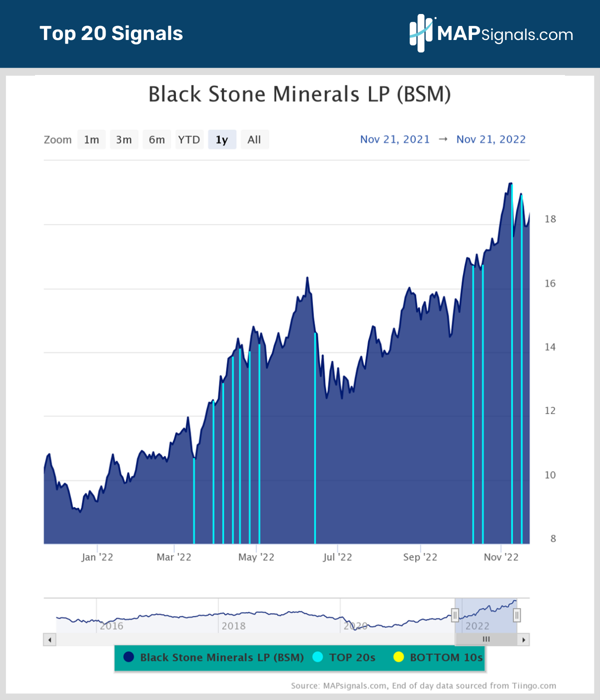Click the navigator scrollbar left arrow
The image size is (600, 700).
(x=49, y=639)
